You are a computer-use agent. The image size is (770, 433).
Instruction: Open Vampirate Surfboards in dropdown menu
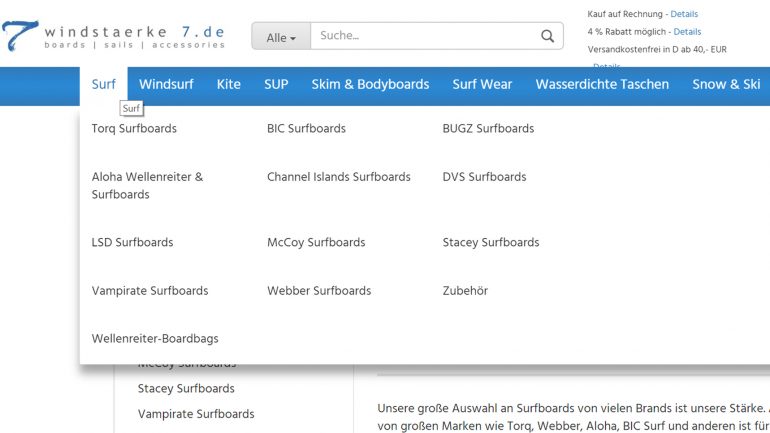pyautogui.click(x=150, y=291)
